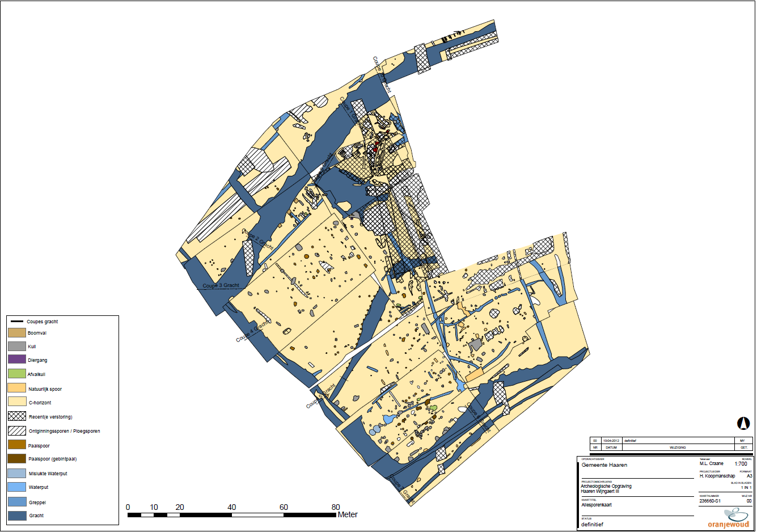Click the crosshatched Recent(e verstoring) legend symbol
Viewport: 757px width, 532px height.
(x=17, y=416)
